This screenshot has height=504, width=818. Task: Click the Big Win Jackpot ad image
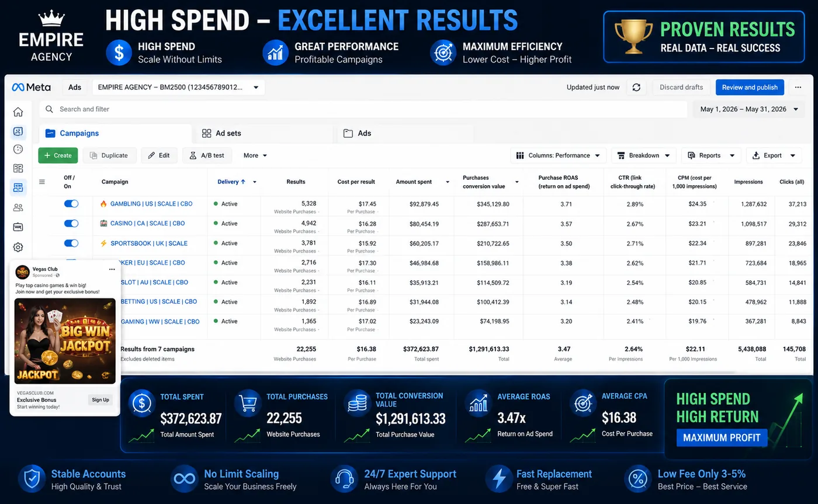click(x=65, y=341)
